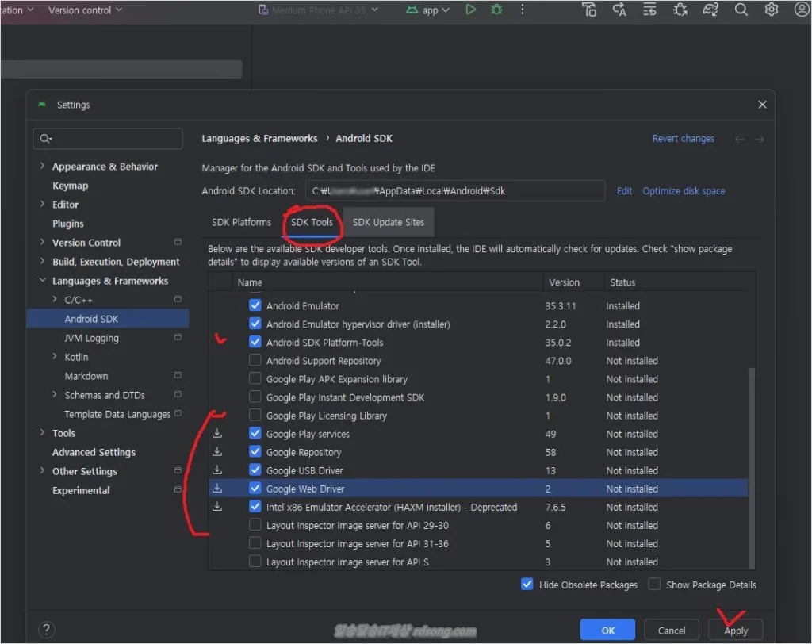Click the user account profile icon
The image size is (812, 644).
802,10
